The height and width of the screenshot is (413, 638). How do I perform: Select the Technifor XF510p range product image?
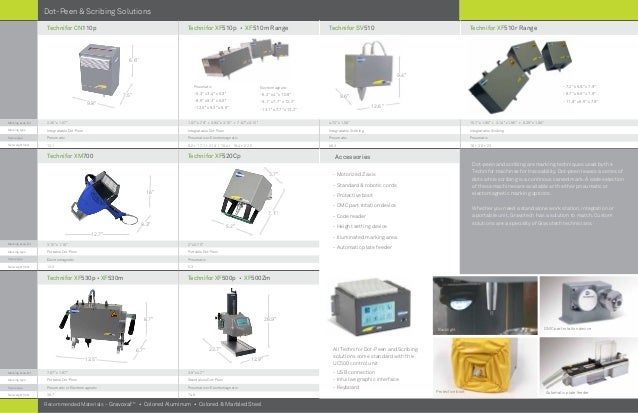coord(245,58)
